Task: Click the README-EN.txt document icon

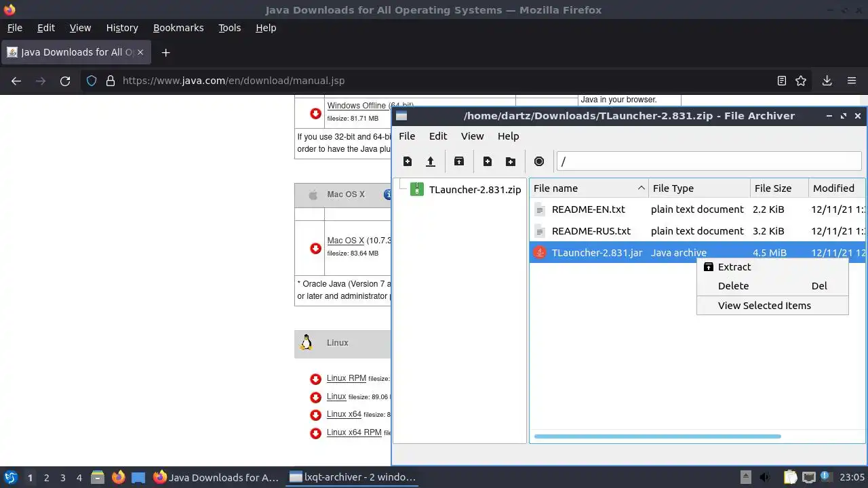Action: click(540, 209)
